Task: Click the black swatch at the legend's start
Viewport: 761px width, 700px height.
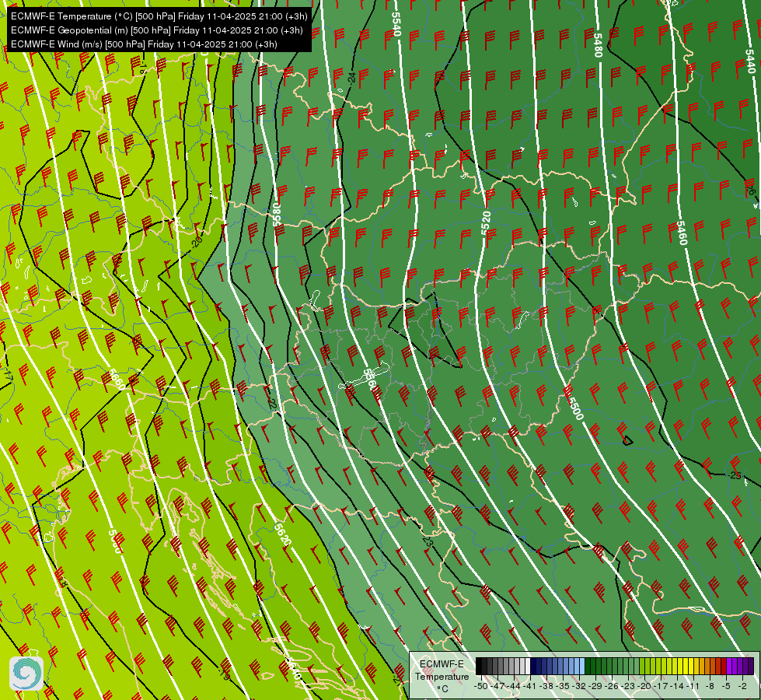Action: [479, 667]
